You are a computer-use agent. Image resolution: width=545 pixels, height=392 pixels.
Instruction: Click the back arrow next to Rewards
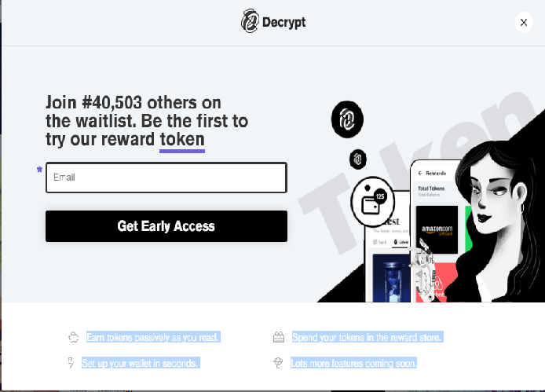pos(420,173)
